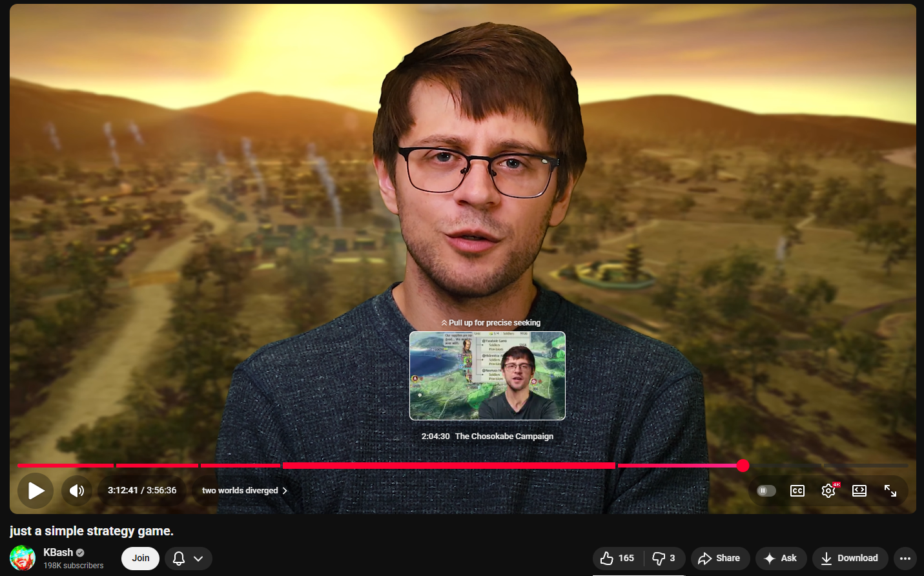924x576 pixels.
Task: Click the seek preview thumbnail
Action: pos(488,376)
